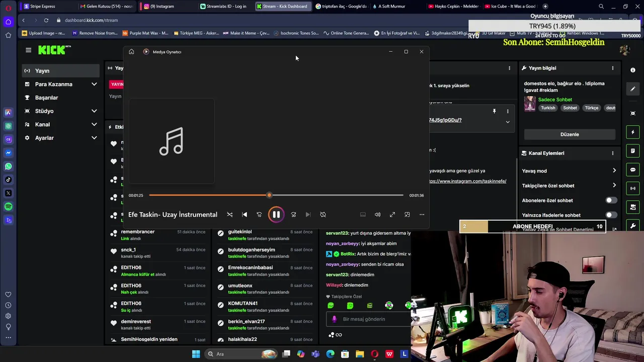Select the Sohbet tag chip

[570, 108]
